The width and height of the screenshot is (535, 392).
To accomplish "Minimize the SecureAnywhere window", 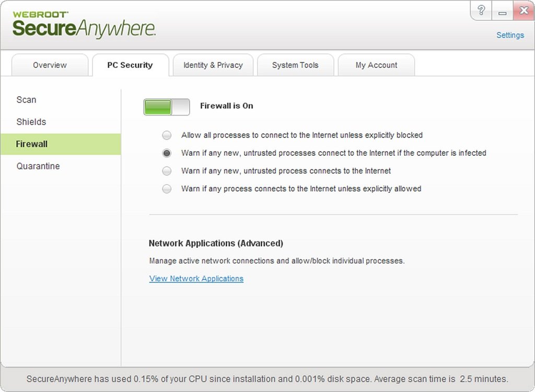I will [x=502, y=10].
